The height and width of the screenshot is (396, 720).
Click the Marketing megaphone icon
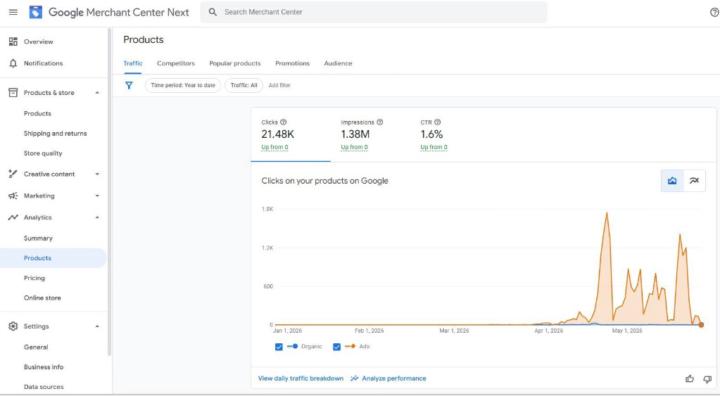tap(13, 196)
